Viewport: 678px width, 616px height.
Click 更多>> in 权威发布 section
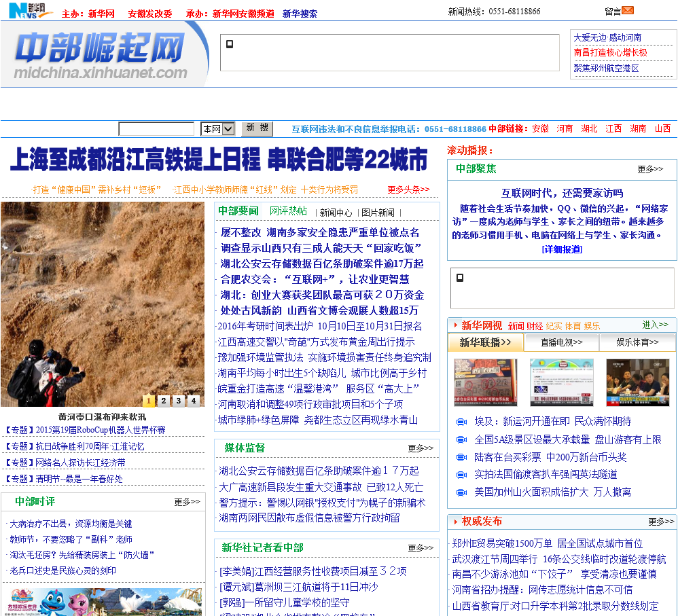661,522
